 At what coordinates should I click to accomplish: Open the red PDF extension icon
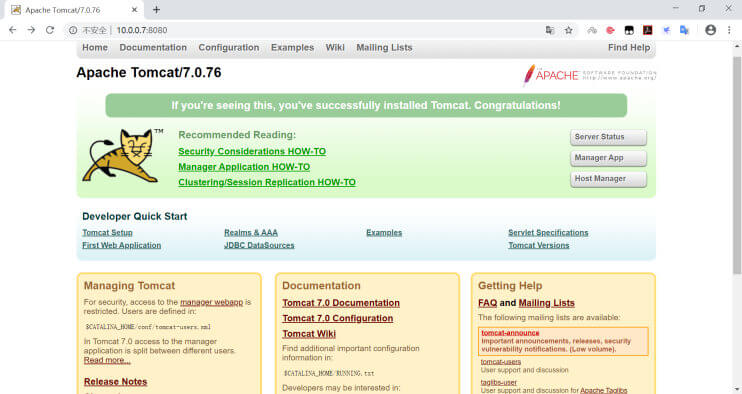pyautogui.click(x=647, y=30)
